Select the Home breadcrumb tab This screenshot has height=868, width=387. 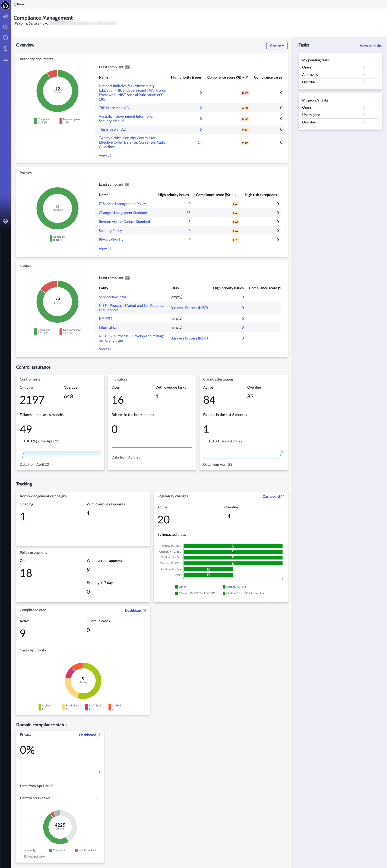pyautogui.click(x=19, y=4)
